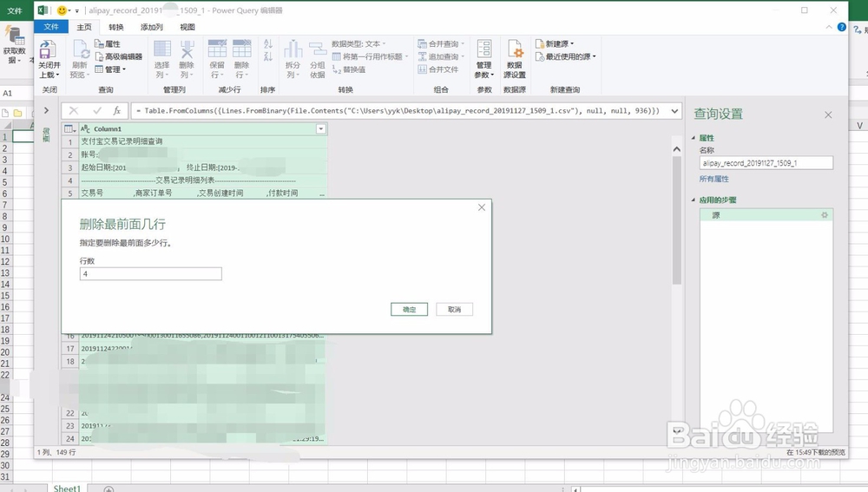Click the Excel Name Box showing A1

pos(16,93)
